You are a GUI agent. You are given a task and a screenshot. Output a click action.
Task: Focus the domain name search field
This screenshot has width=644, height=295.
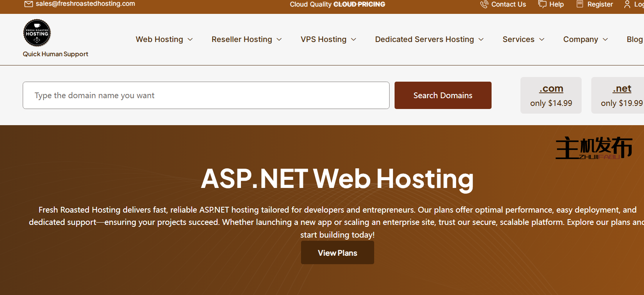[x=206, y=96]
